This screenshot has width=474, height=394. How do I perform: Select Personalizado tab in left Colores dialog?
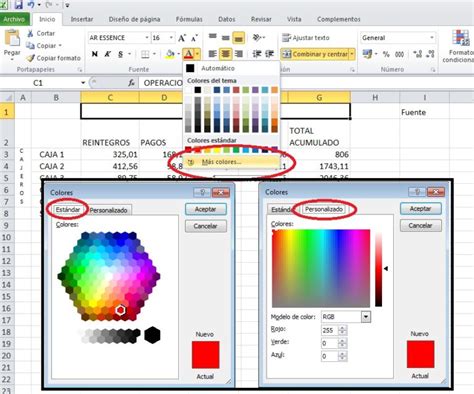click(x=108, y=210)
